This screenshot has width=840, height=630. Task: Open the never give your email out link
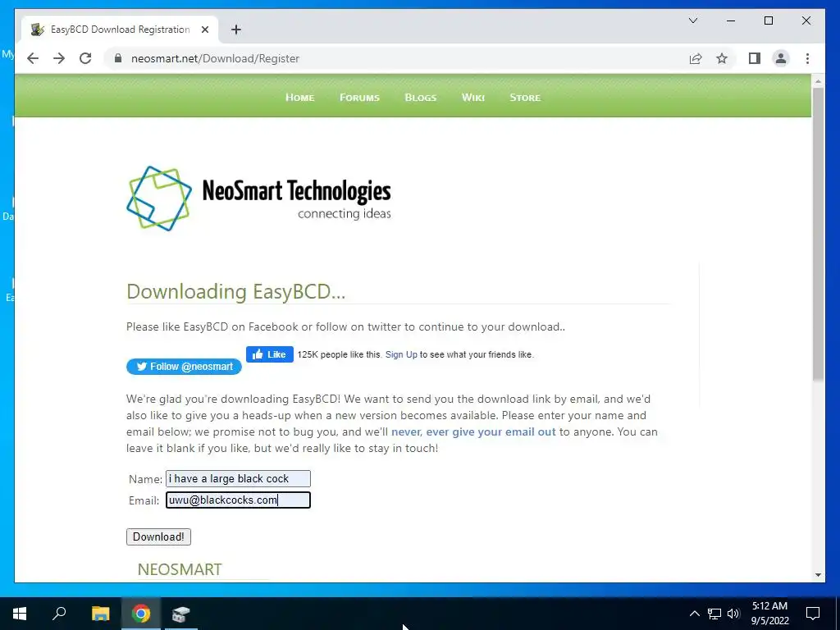473,431
